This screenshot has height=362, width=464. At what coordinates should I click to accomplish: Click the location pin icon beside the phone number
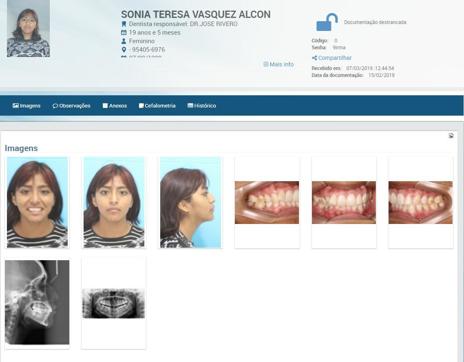point(124,50)
